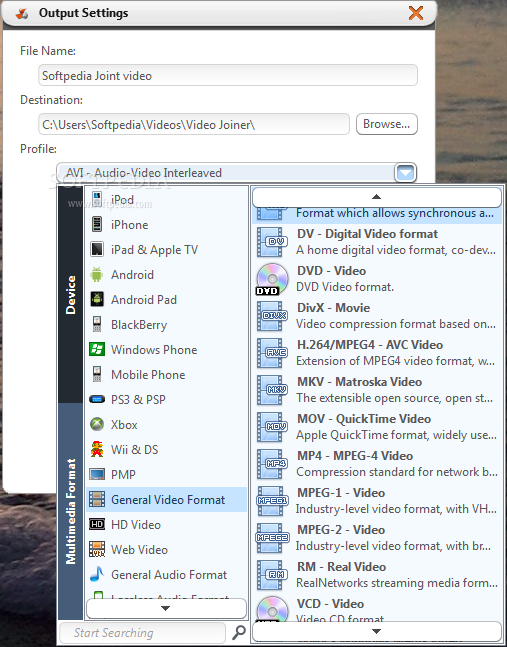This screenshot has width=507, height=647.
Task: Pick Windows Phone from device list
Action: (166, 349)
